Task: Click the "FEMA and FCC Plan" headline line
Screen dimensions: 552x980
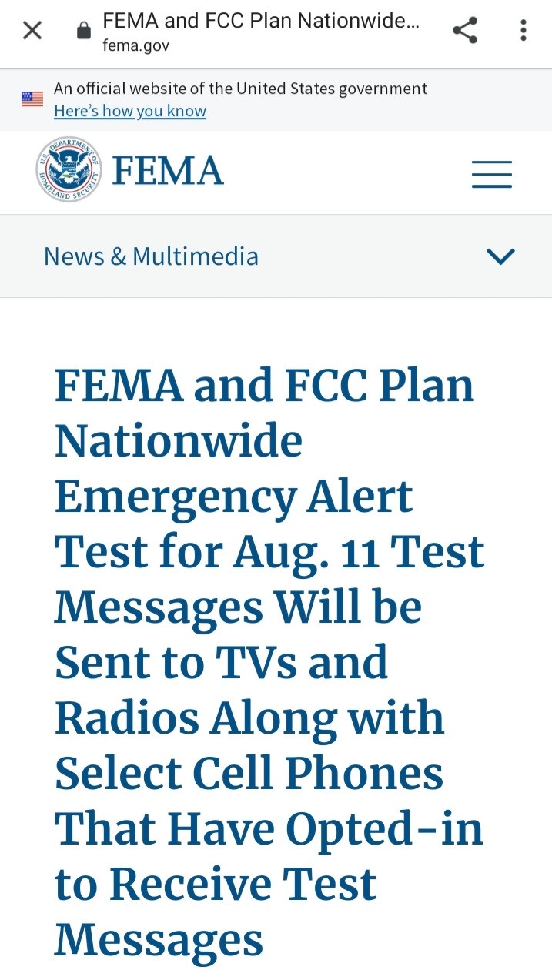Action: click(264, 386)
